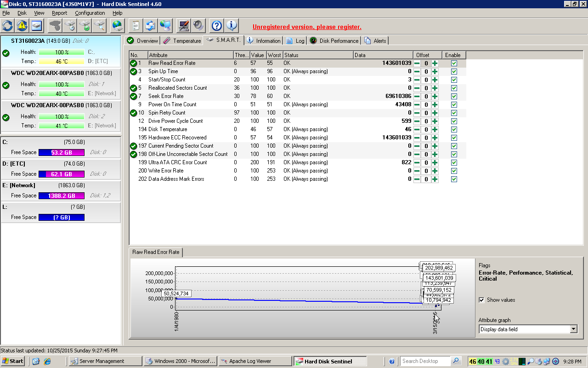Uncheck Enable for Spin Up Time
588x368 pixels.
(454, 71)
